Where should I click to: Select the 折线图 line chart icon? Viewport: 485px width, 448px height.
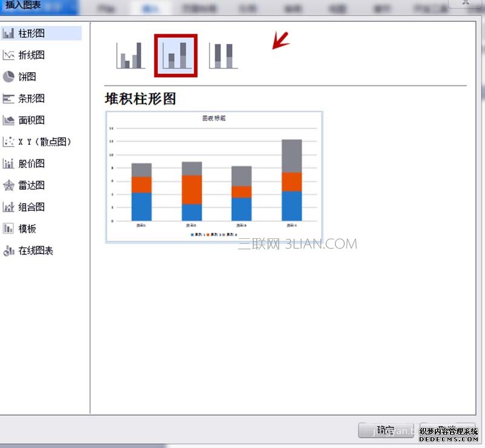(8, 55)
